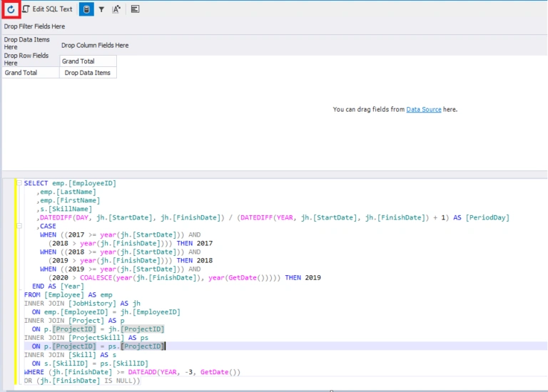This screenshot has width=548, height=392.
Task: Click the INNER JOIN [Skill] AS s line
Action: click(70, 355)
